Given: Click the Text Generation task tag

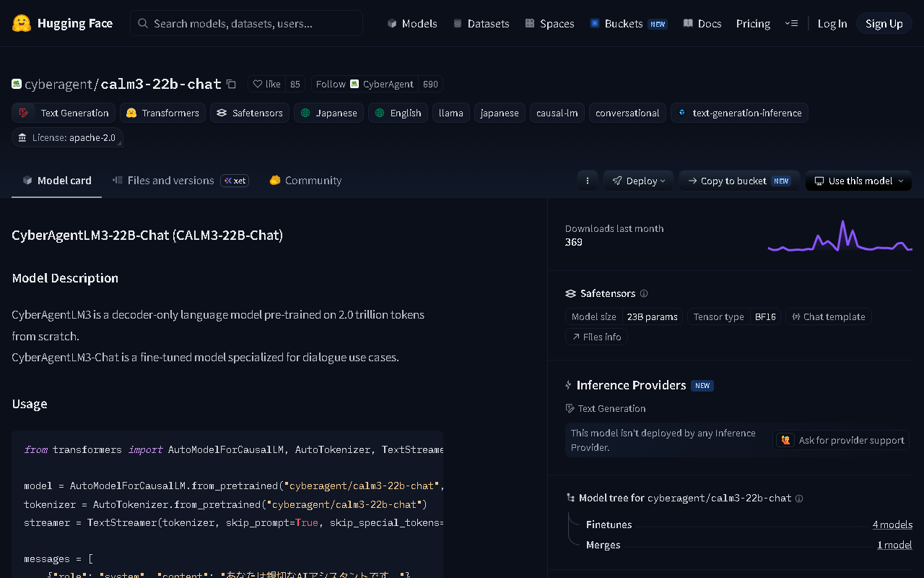Looking at the screenshot, I should pos(64,113).
